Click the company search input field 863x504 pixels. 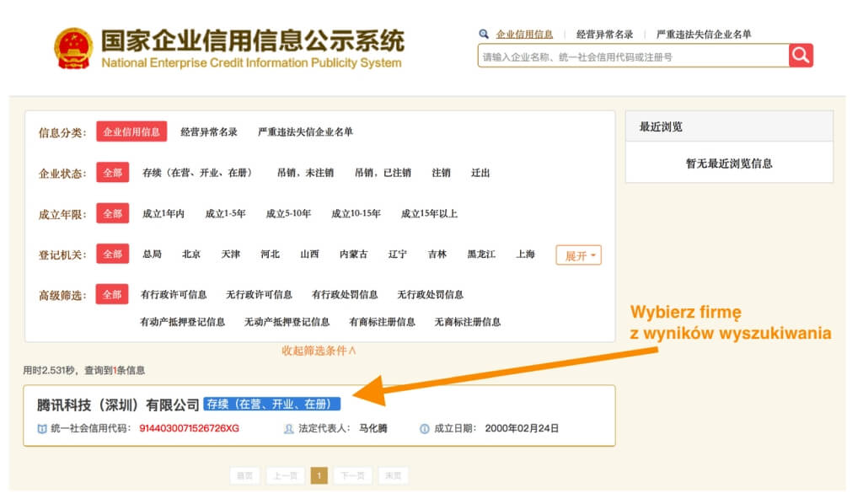pyautogui.click(x=633, y=56)
